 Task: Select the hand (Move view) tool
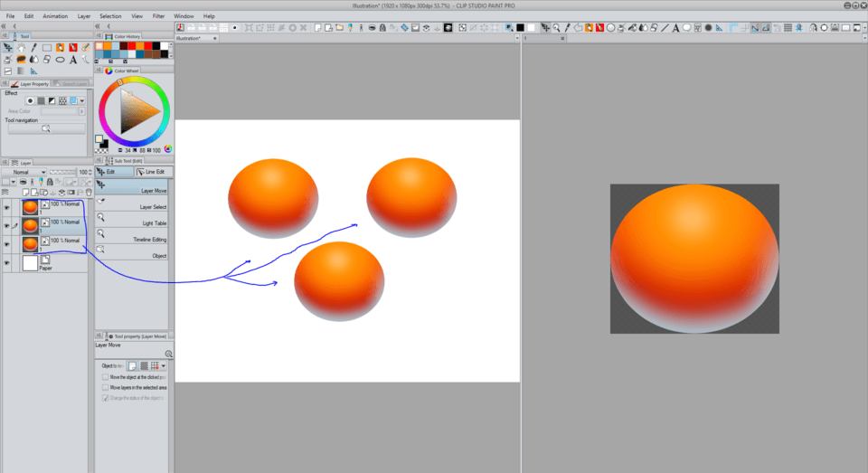[x=21, y=48]
